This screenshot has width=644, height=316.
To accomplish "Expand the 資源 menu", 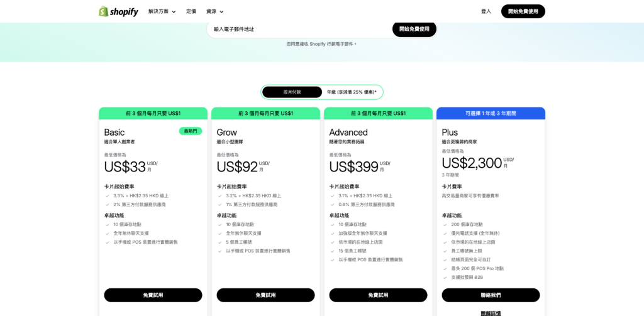I will pos(215,11).
